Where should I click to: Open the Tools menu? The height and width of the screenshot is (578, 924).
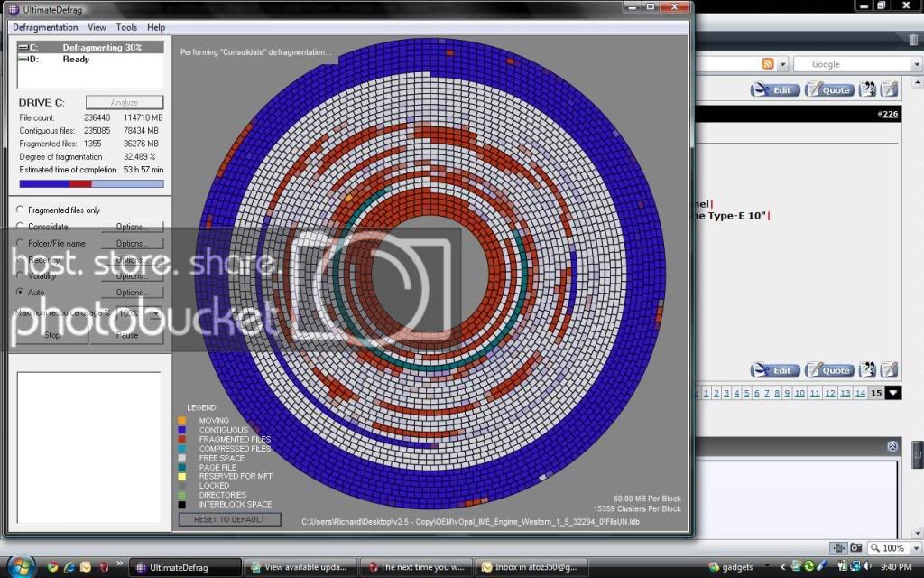[x=126, y=27]
